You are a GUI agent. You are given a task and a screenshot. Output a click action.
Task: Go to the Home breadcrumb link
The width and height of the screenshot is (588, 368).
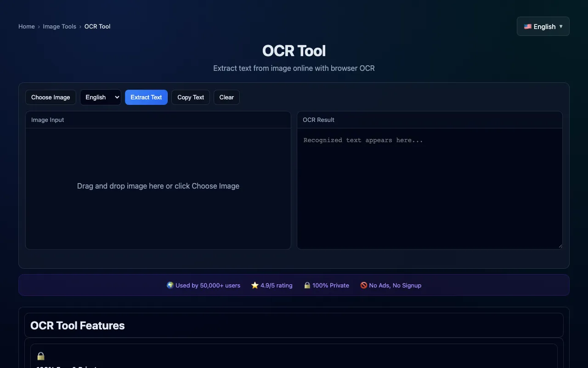coord(27,26)
